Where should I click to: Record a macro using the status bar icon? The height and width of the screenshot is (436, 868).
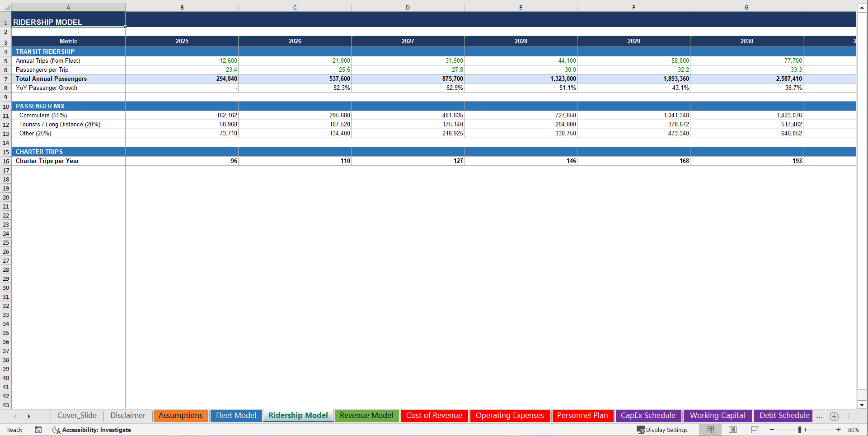click(x=38, y=430)
